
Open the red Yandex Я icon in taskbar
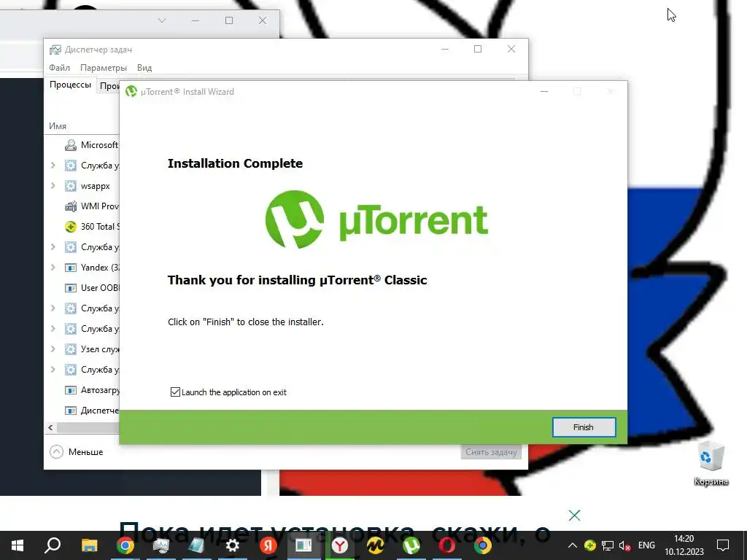click(x=268, y=545)
